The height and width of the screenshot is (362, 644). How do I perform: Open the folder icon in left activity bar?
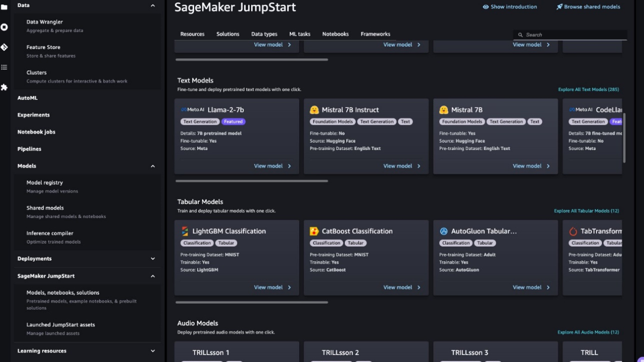(x=4, y=7)
